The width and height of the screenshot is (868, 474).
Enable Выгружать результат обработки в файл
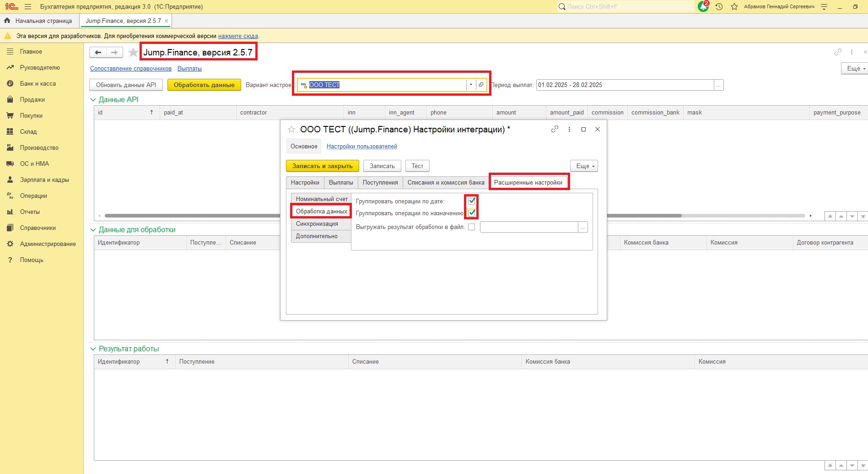(472, 227)
